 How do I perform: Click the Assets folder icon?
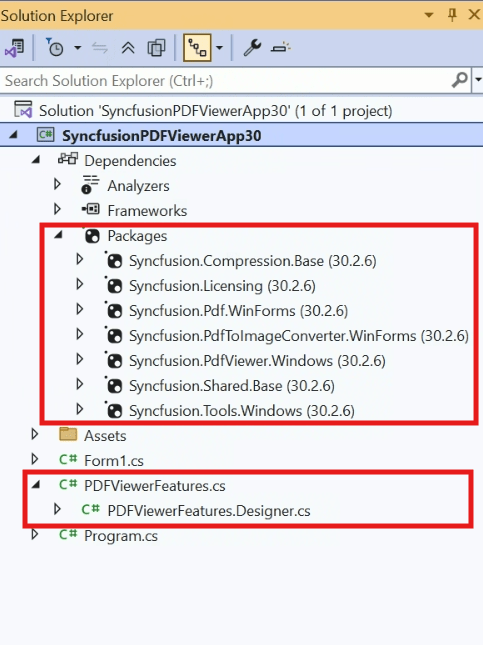pos(68,434)
